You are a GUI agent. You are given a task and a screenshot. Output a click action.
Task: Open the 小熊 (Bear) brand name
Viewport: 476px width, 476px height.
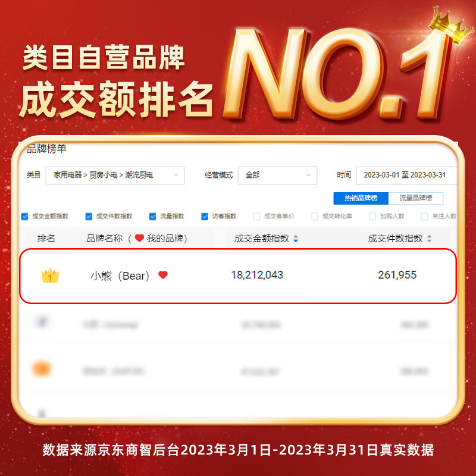click(120, 275)
